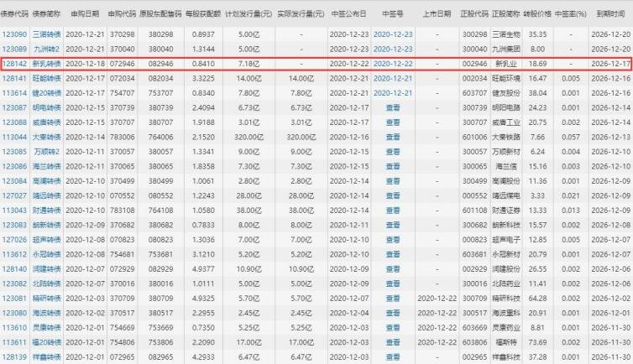Open bond code link 113614
Image resolution: width=633 pixels, height=364 pixels.
[x=14, y=93]
